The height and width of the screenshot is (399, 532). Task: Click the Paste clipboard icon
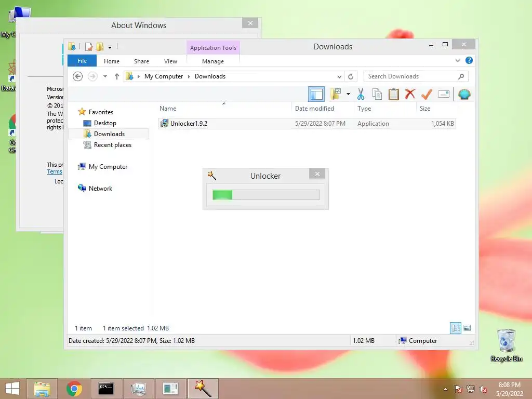coord(394,94)
